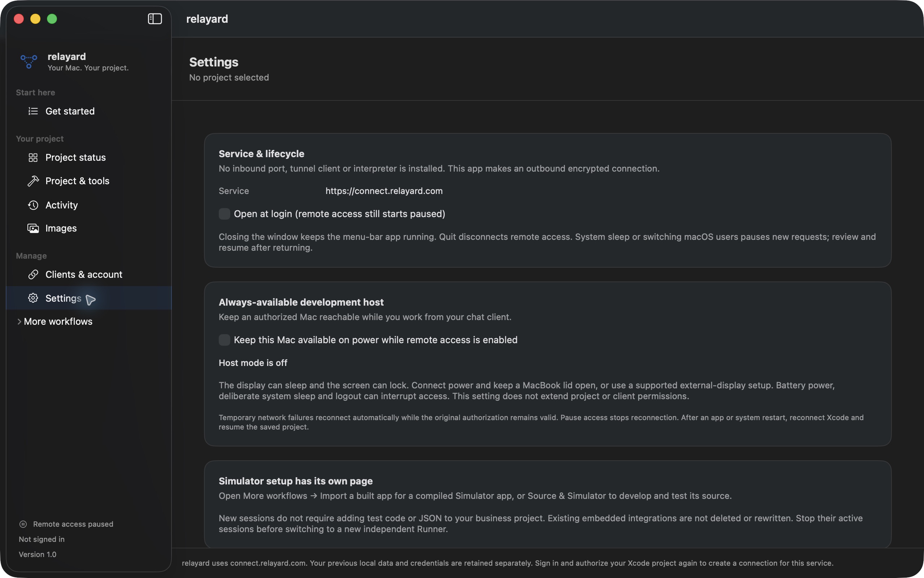This screenshot has width=924, height=578.
Task: Click the Project status grid icon
Action: point(33,158)
